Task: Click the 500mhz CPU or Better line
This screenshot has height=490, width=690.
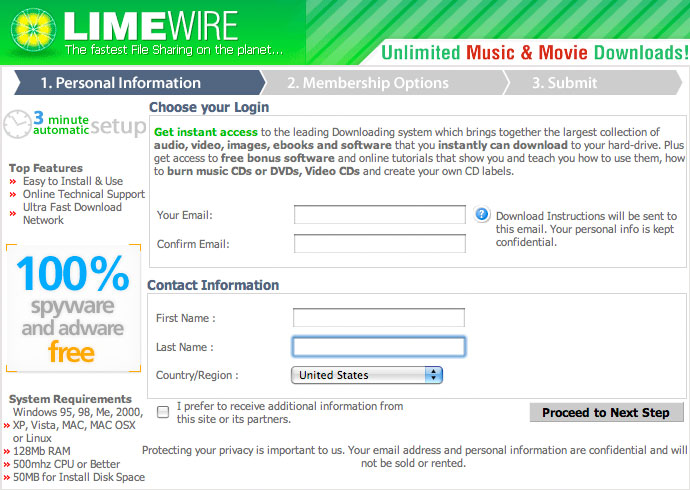Action: [x=66, y=464]
